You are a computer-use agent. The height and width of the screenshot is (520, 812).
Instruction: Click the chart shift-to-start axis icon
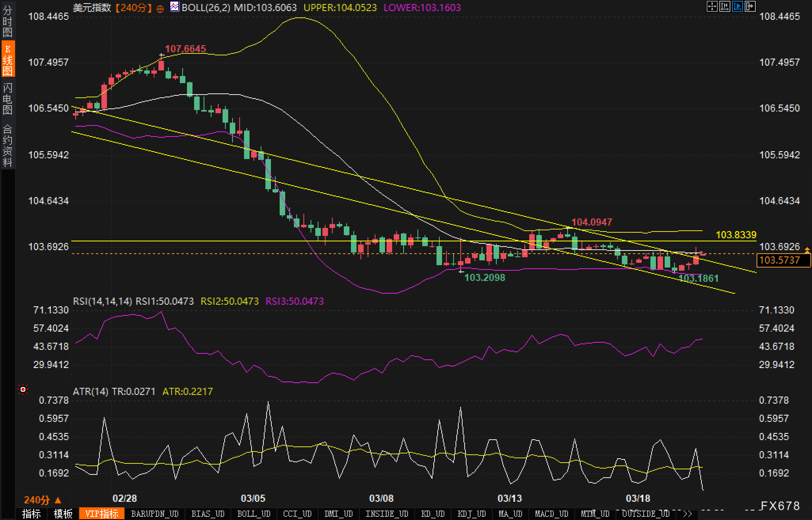pyautogui.click(x=724, y=6)
